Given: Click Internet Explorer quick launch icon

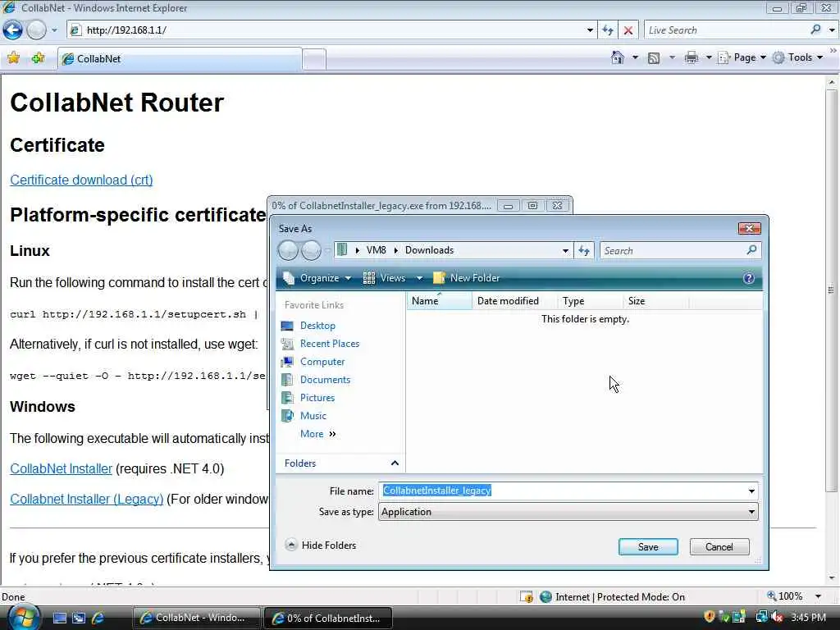Looking at the screenshot, I should coord(98,618).
